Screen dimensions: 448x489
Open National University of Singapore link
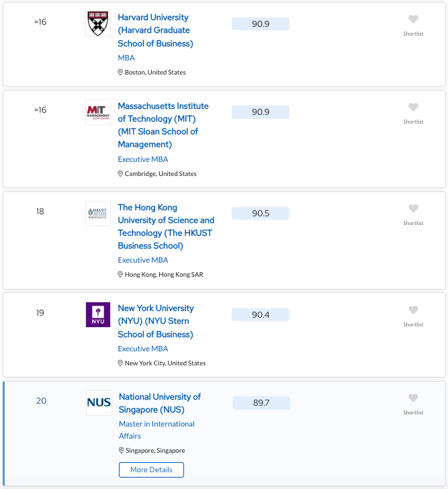tap(160, 403)
